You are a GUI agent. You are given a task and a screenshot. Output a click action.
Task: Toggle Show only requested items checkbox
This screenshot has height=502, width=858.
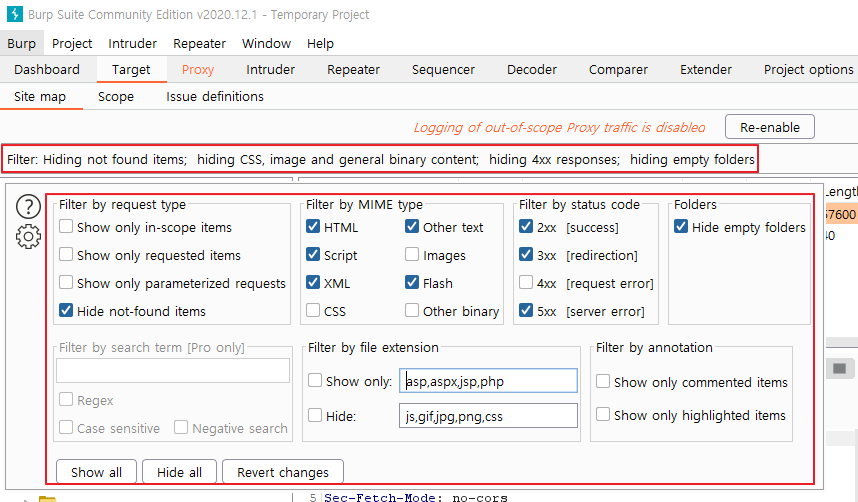pyautogui.click(x=66, y=255)
